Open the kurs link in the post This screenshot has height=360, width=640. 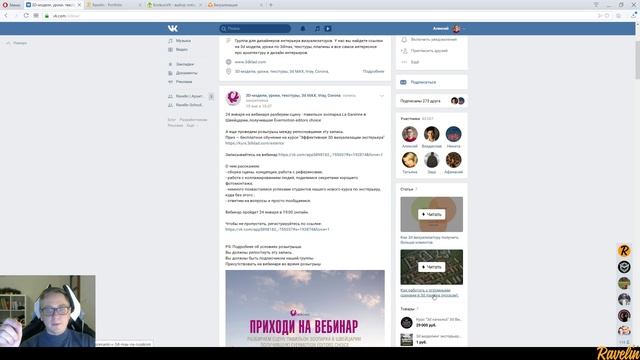[255, 143]
